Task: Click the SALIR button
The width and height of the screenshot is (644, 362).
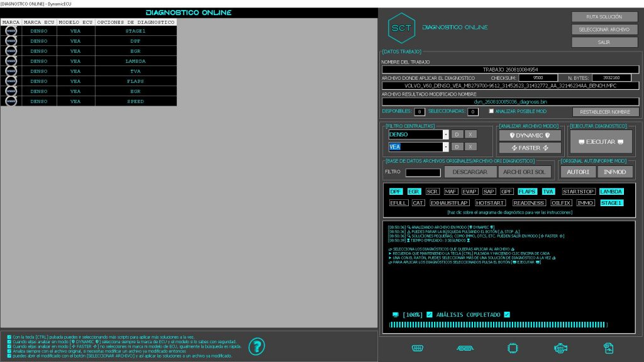Action: [x=604, y=42]
